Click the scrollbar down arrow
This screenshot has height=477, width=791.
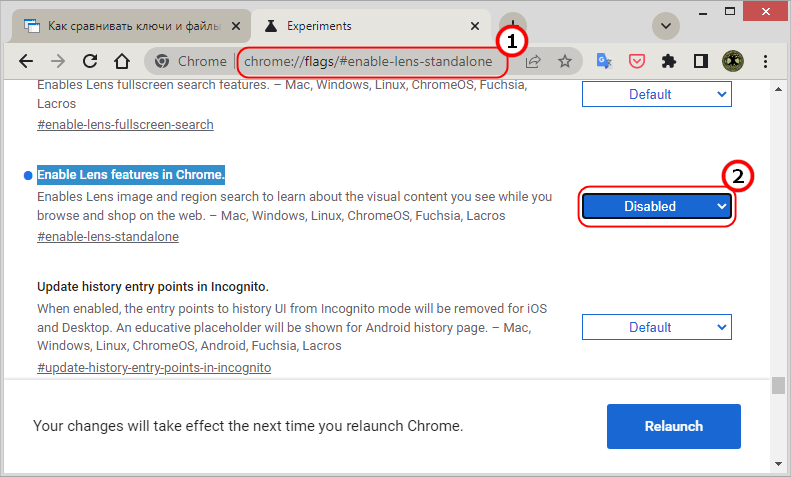[778, 464]
